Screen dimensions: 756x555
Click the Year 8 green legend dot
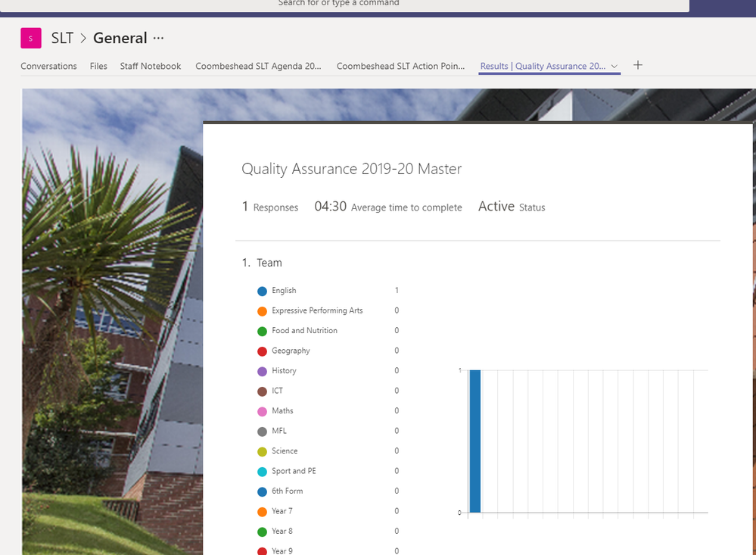tap(263, 532)
